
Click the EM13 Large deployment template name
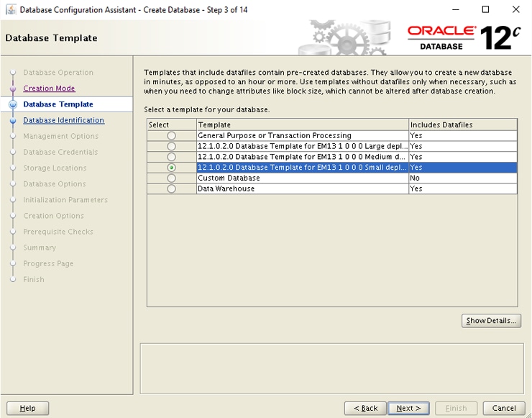(302, 146)
